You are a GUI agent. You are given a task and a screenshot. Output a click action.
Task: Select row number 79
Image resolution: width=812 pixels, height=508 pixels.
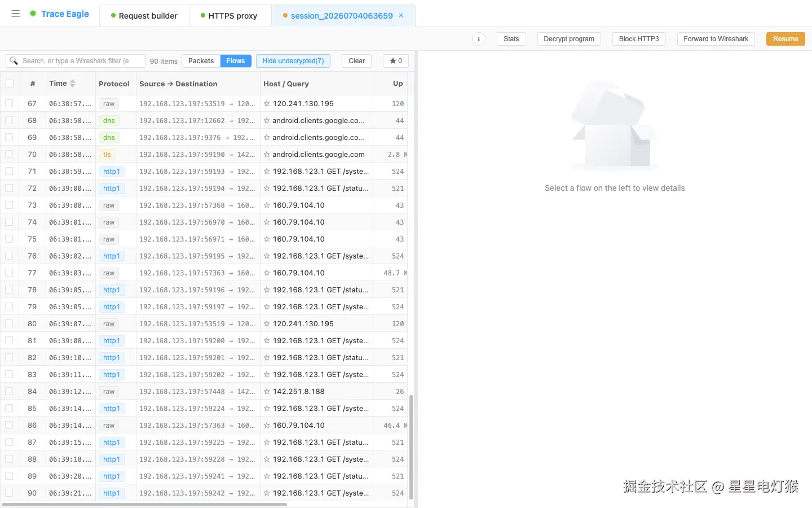tap(32, 307)
